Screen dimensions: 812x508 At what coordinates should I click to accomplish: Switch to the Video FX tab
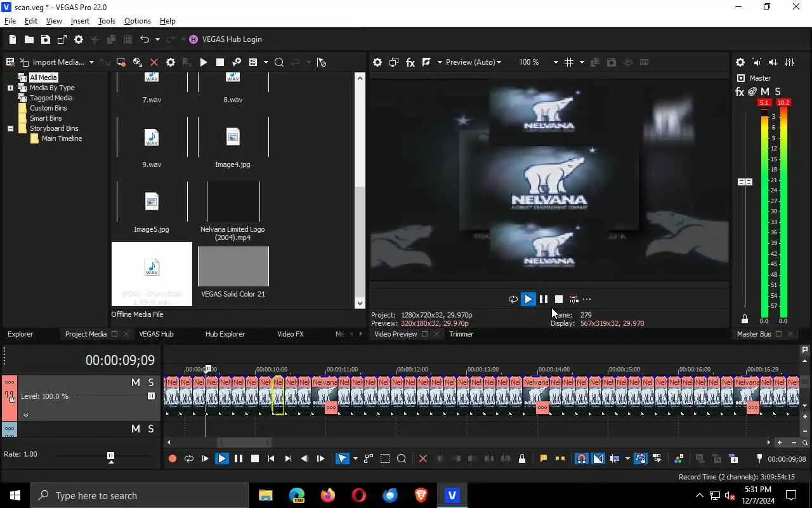point(291,334)
